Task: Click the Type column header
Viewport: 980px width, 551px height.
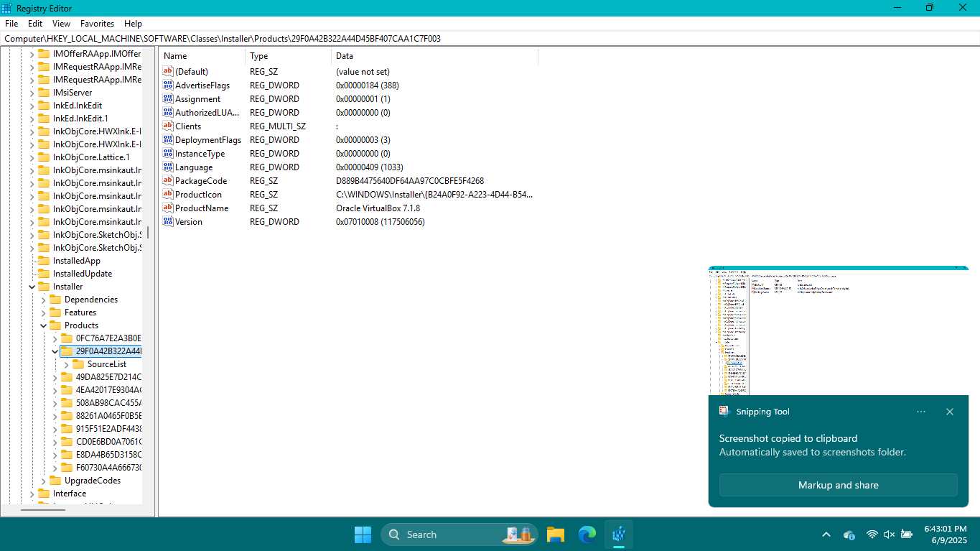Action: pyautogui.click(x=289, y=56)
